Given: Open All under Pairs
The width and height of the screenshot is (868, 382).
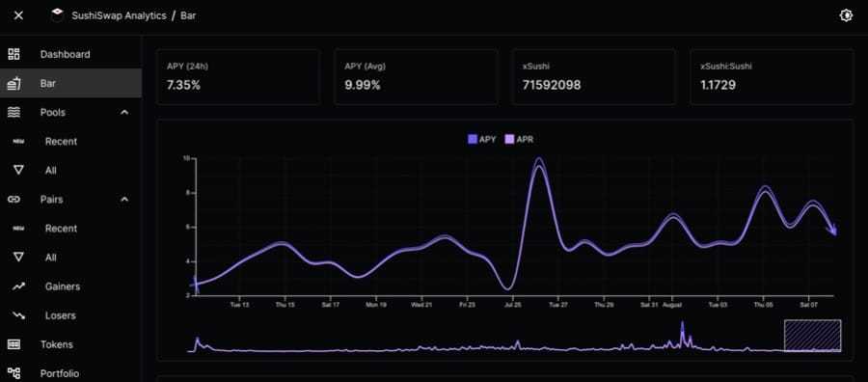Looking at the screenshot, I should (x=51, y=258).
